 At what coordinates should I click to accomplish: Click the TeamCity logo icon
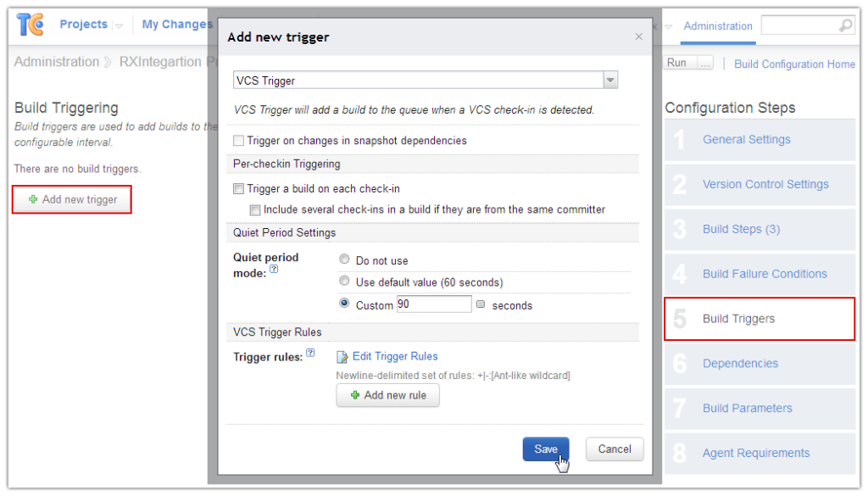tap(30, 25)
